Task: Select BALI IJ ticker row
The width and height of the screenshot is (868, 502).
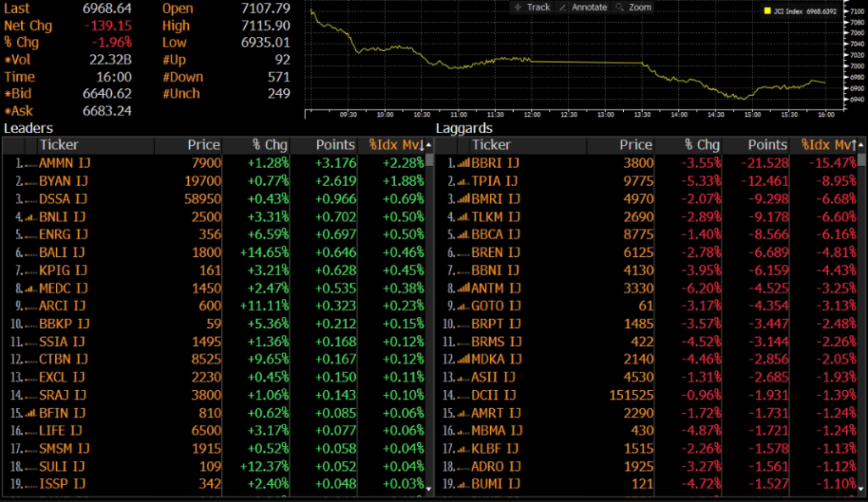Action: 62,253
